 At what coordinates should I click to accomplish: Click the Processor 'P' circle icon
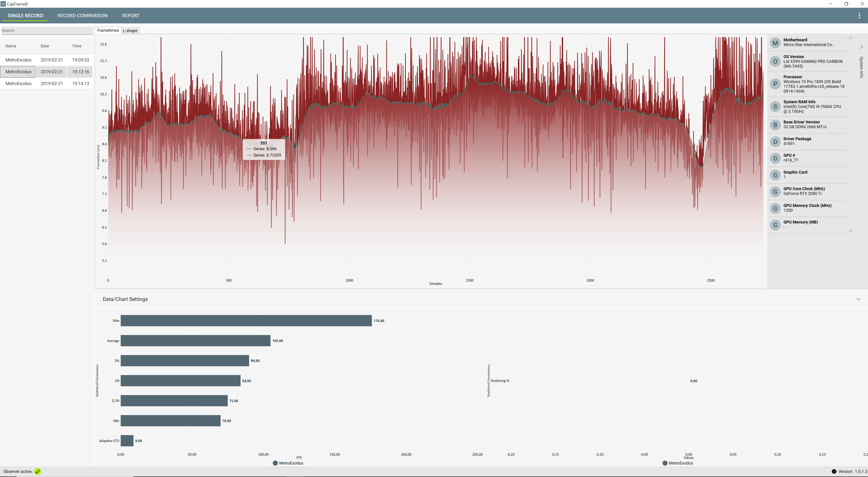click(x=775, y=84)
